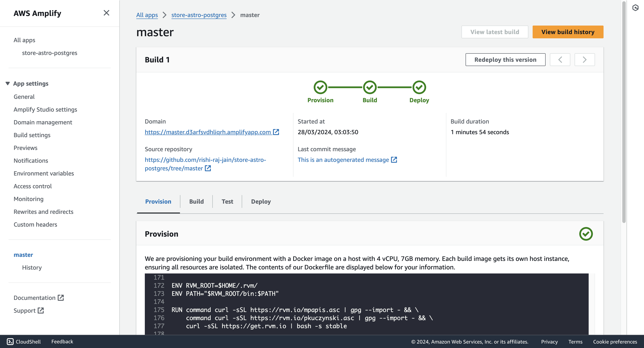The height and width of the screenshot is (348, 644).
Task: Click the page vertical scrollbar
Action: pyautogui.click(x=624, y=112)
